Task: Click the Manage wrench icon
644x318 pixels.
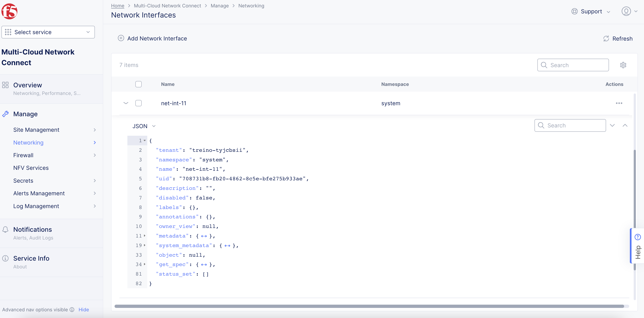Action: [5, 114]
